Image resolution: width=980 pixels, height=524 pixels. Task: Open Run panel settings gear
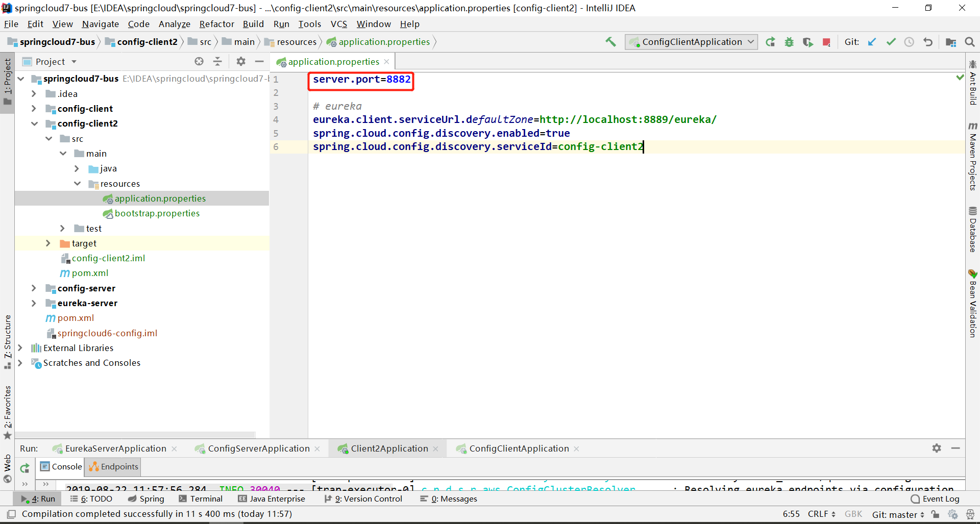tap(937, 448)
